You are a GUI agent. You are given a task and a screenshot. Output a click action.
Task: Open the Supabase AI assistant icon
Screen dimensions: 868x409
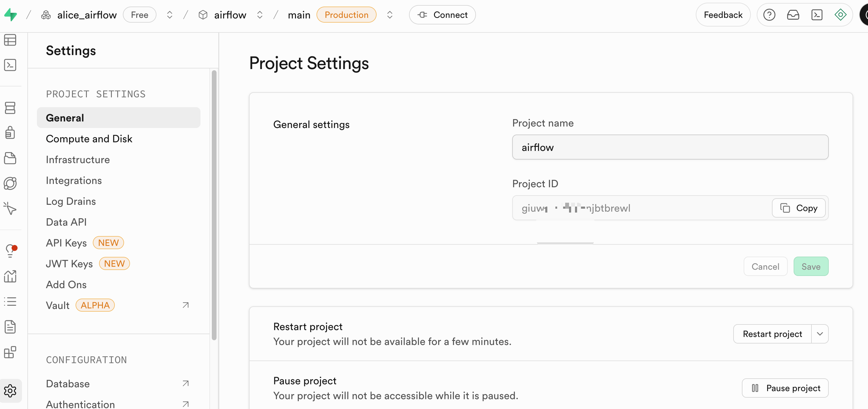tap(840, 15)
